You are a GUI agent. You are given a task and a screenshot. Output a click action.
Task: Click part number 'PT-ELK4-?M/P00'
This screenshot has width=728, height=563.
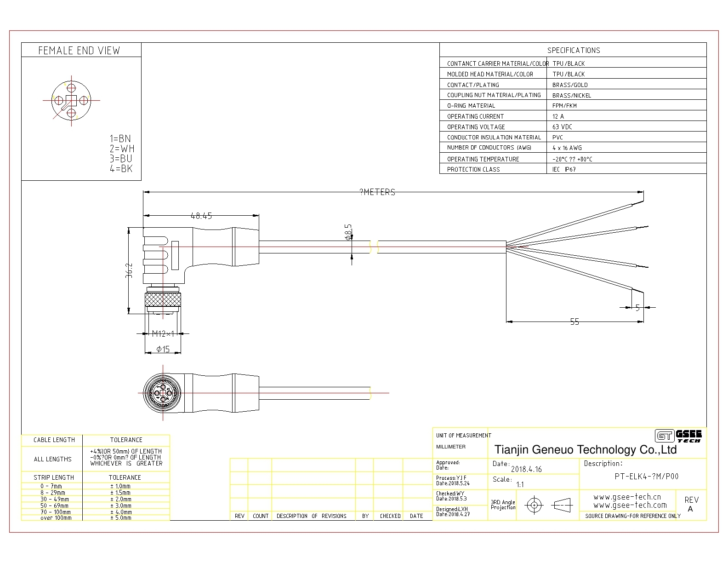coord(646,477)
